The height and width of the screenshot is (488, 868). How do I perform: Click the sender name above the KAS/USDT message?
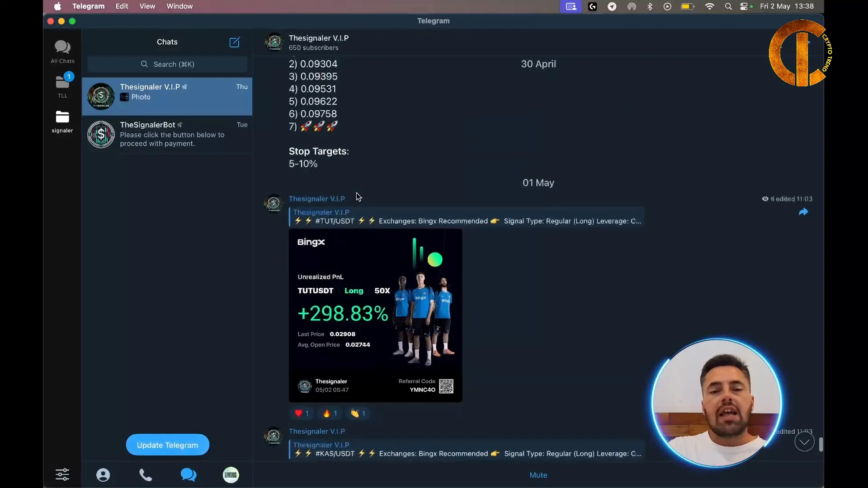[x=316, y=432]
